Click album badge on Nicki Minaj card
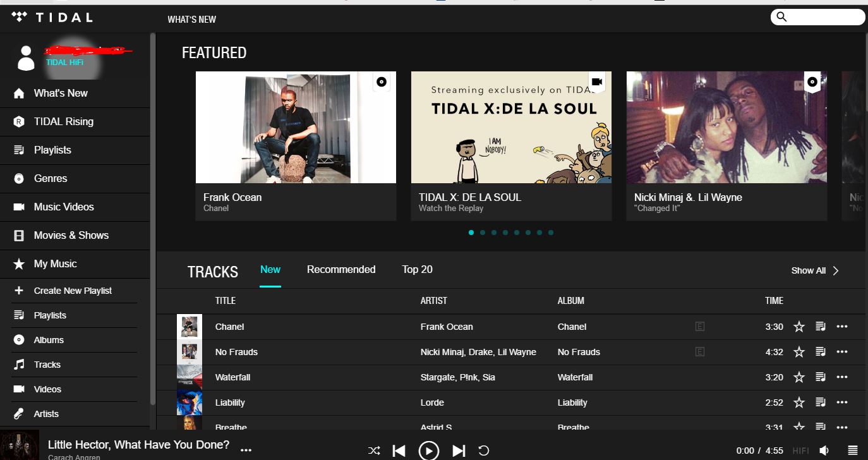The width and height of the screenshot is (868, 460). 812,82
